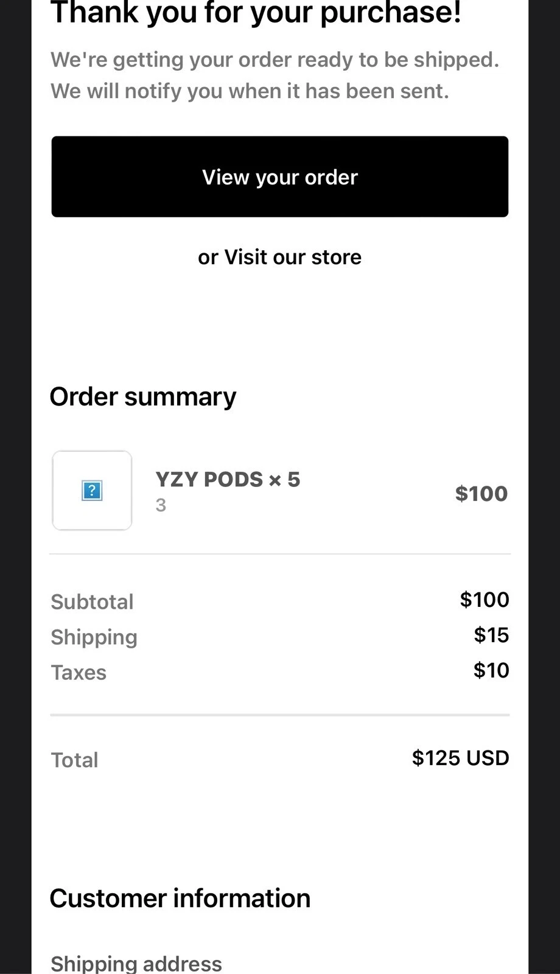Click the $125 USD total
Viewport: 560px width, 974px height.
460,758
